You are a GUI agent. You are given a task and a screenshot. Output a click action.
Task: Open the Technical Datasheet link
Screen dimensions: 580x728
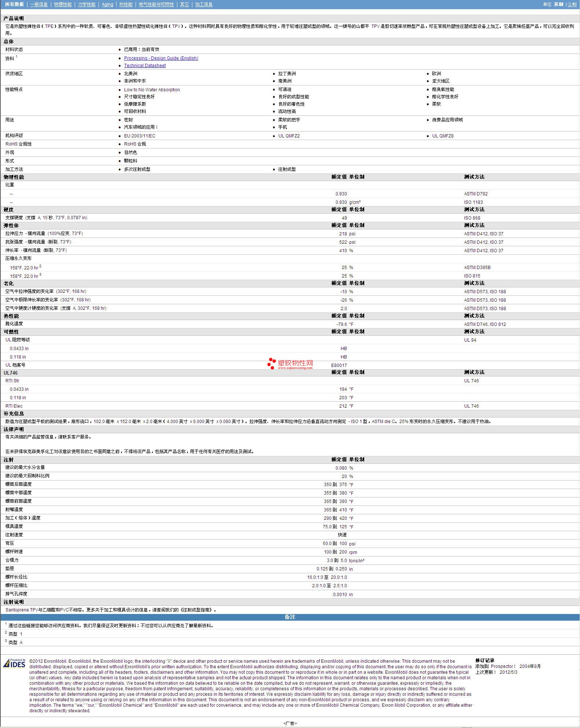click(x=145, y=66)
